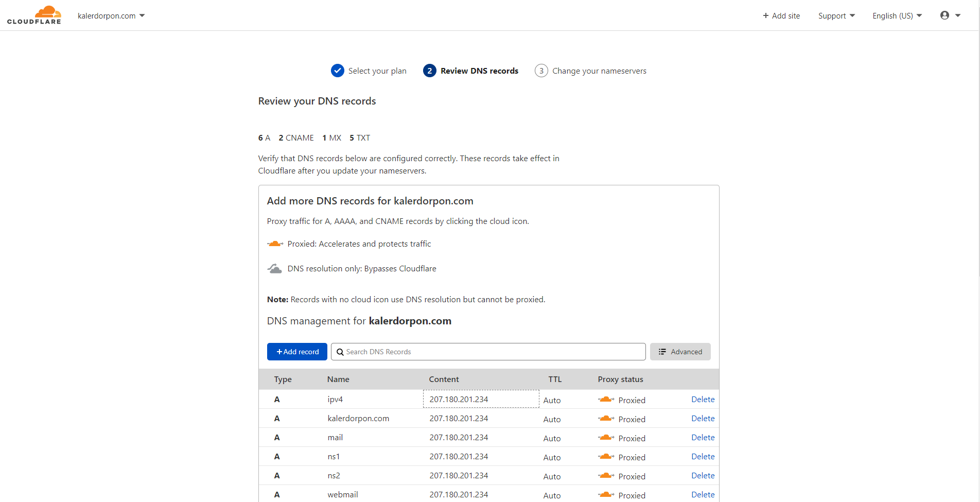Viewport: 980px width, 502px height.
Task: Click the list icon on Advanced button
Action: click(x=662, y=352)
